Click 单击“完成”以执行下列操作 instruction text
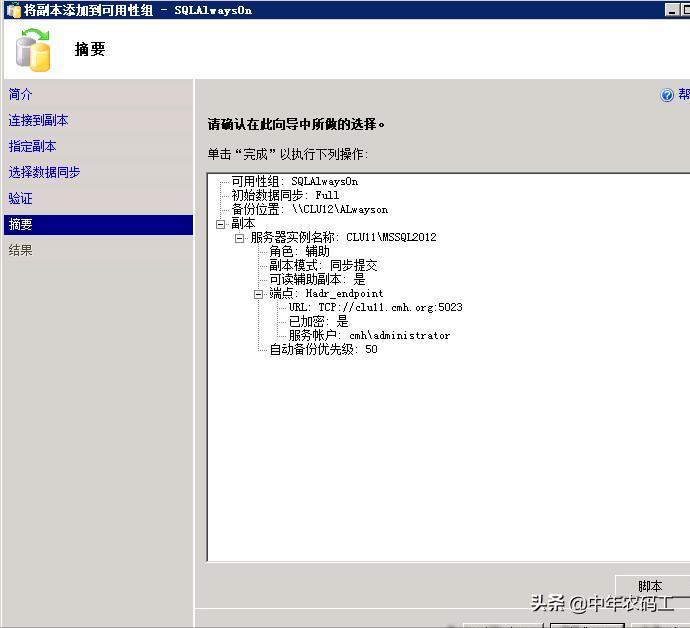Viewport: 690px width, 628px height. click(287, 154)
